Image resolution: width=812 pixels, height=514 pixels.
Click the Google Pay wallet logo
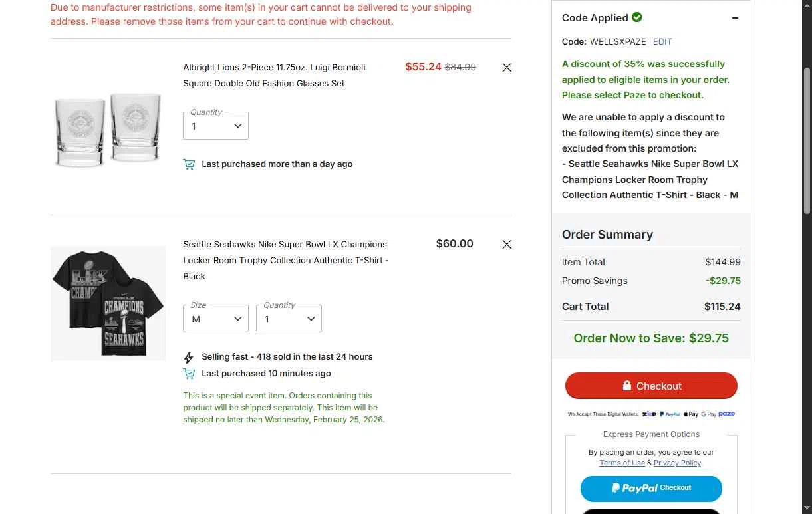[708, 414]
